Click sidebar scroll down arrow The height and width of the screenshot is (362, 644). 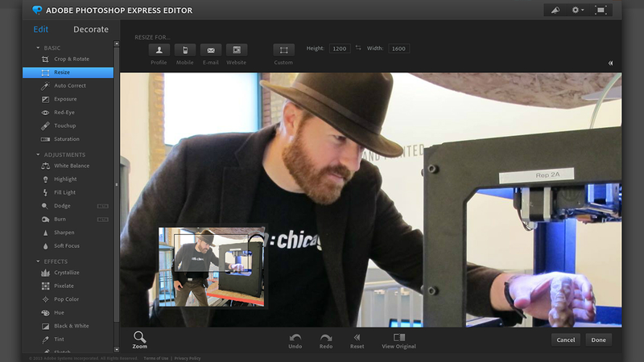[116, 350]
